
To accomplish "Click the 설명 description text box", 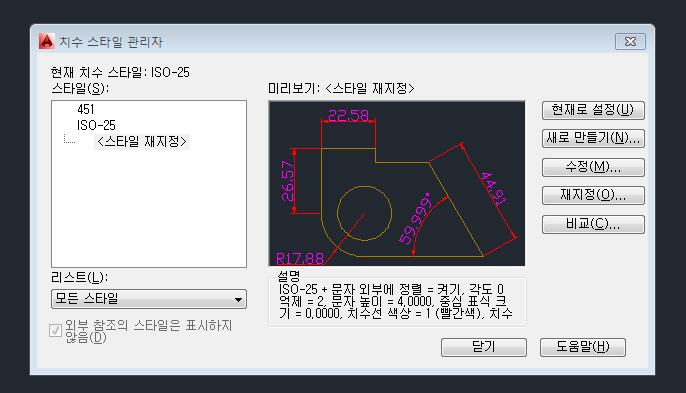I will pos(397,302).
